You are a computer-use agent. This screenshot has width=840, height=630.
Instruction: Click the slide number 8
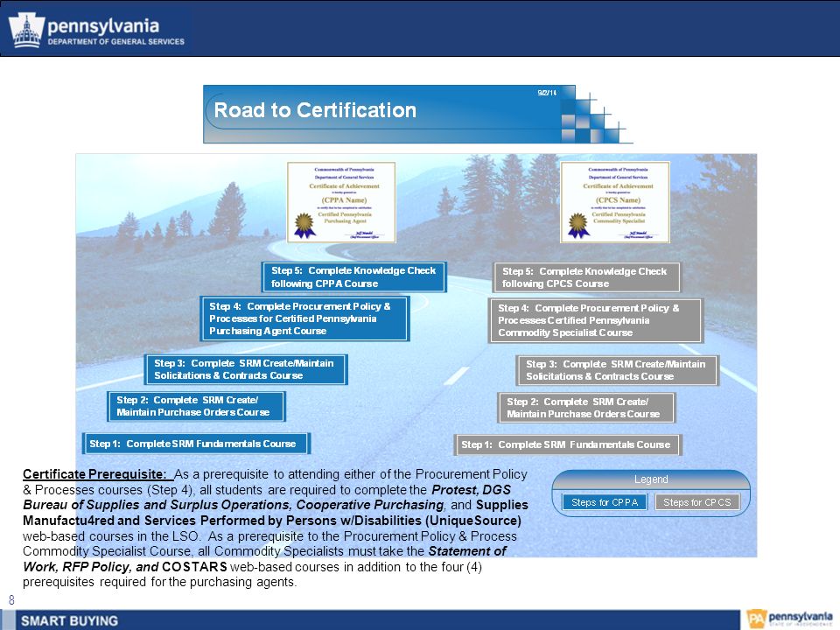11,600
